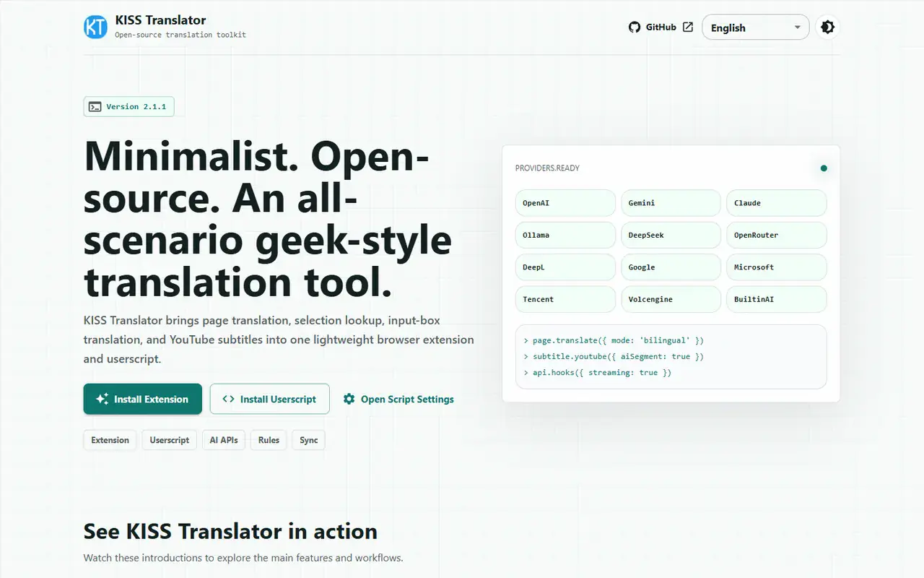This screenshot has width=924, height=578.
Task: Click the api.hooks code line
Action: (x=598, y=373)
